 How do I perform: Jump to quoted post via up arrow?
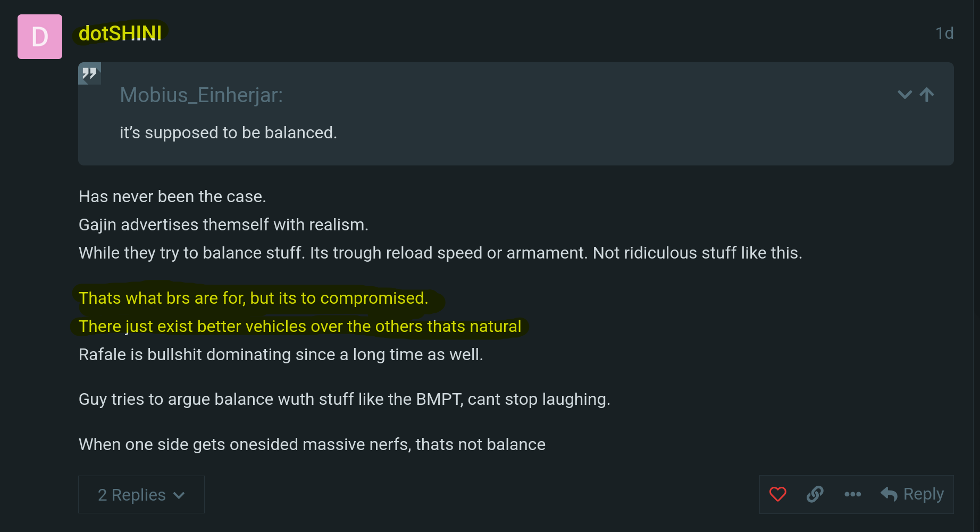coord(927,95)
